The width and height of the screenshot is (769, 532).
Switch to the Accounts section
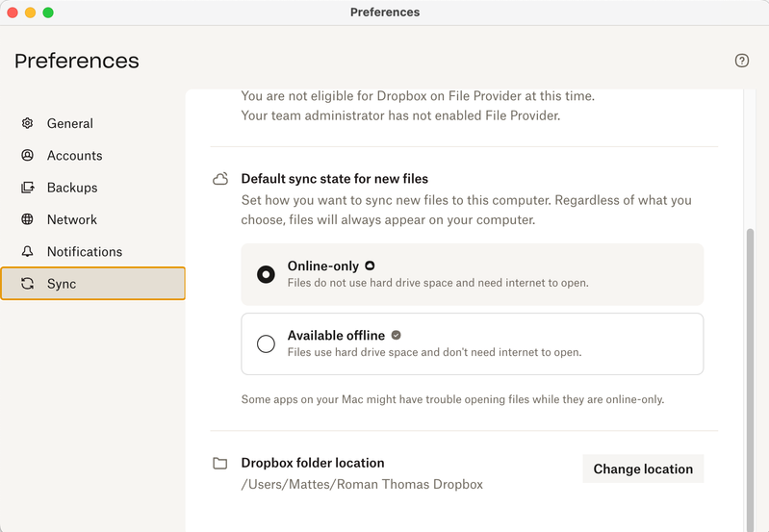(74, 155)
